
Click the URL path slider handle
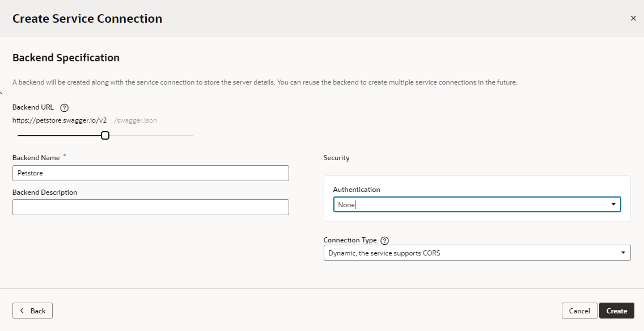pyautogui.click(x=104, y=135)
